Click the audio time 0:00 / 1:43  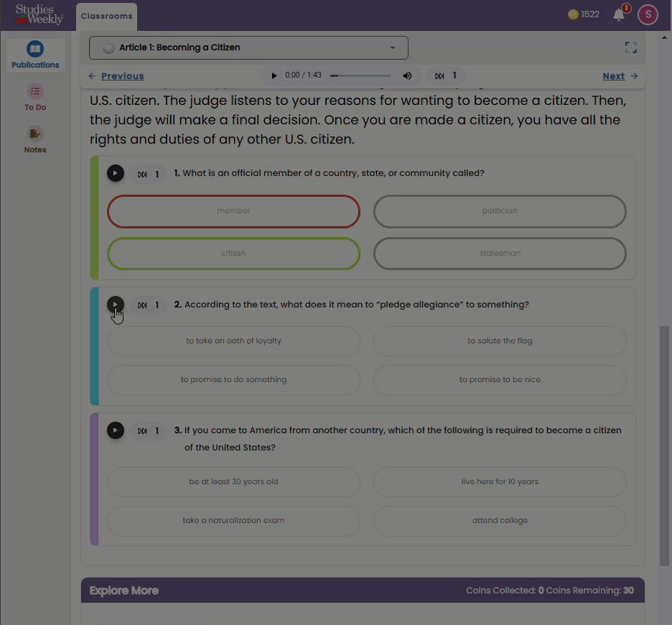(x=304, y=75)
